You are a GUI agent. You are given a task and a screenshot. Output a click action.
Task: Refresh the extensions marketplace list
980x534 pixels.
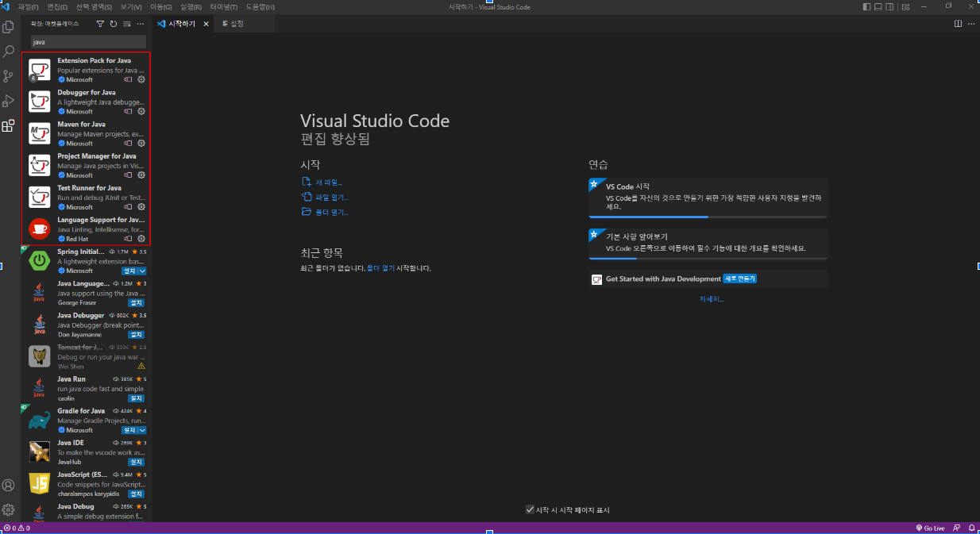click(x=114, y=24)
